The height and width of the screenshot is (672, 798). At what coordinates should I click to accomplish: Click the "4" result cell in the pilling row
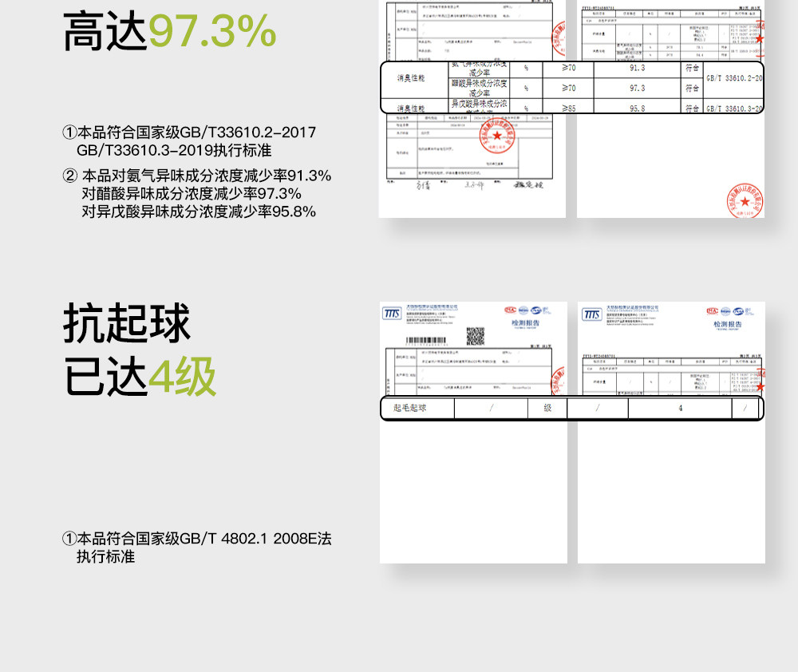[x=681, y=409]
